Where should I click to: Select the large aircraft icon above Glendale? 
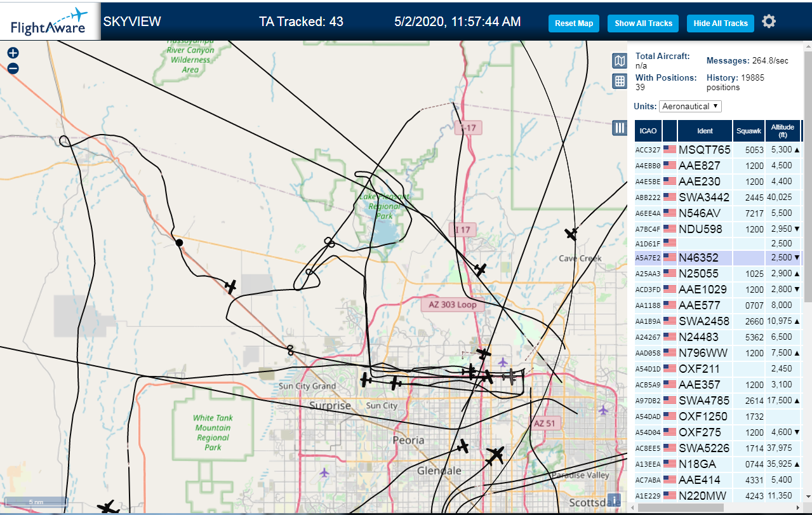point(495,455)
